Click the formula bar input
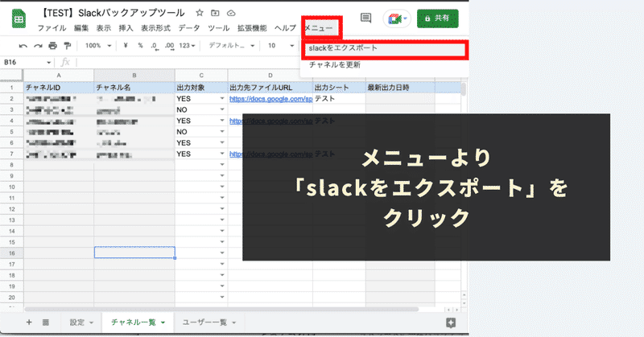The width and height of the screenshot is (644, 337). (x=187, y=62)
